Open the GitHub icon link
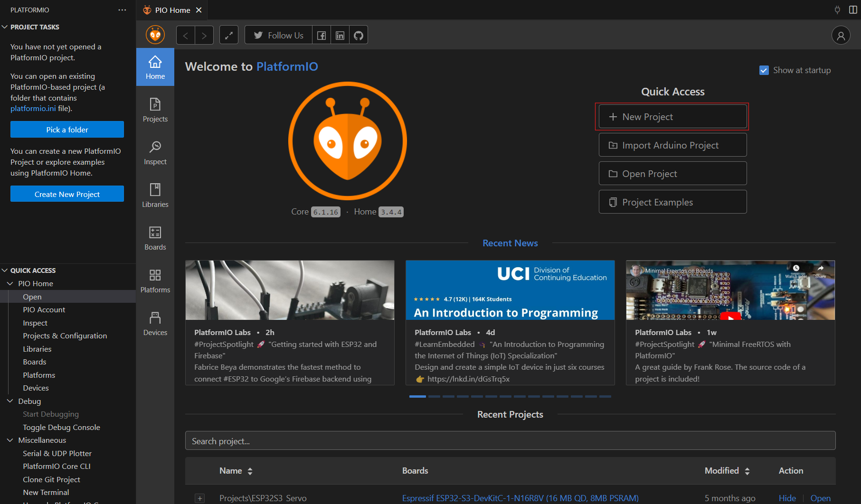Viewport: 861px width, 504px height. tap(359, 35)
